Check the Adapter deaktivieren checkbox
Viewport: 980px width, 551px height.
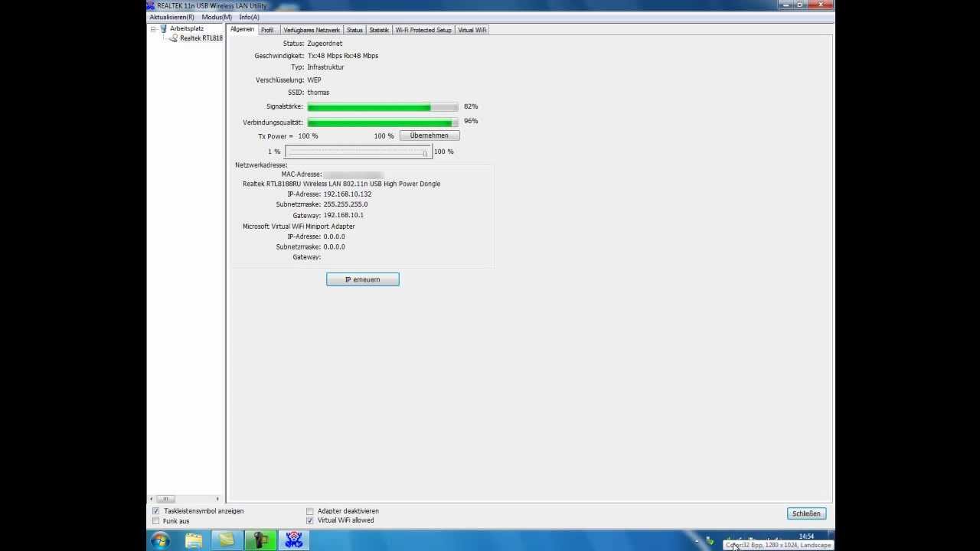click(x=310, y=511)
